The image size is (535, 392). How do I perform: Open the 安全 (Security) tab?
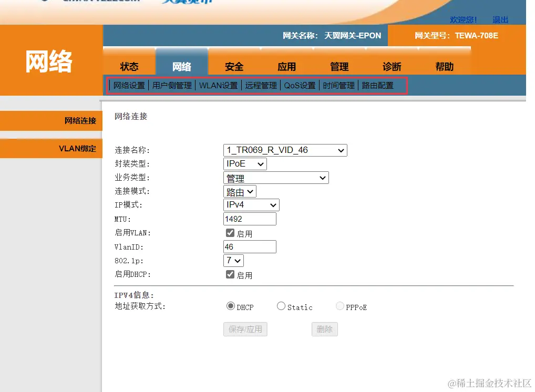click(234, 66)
